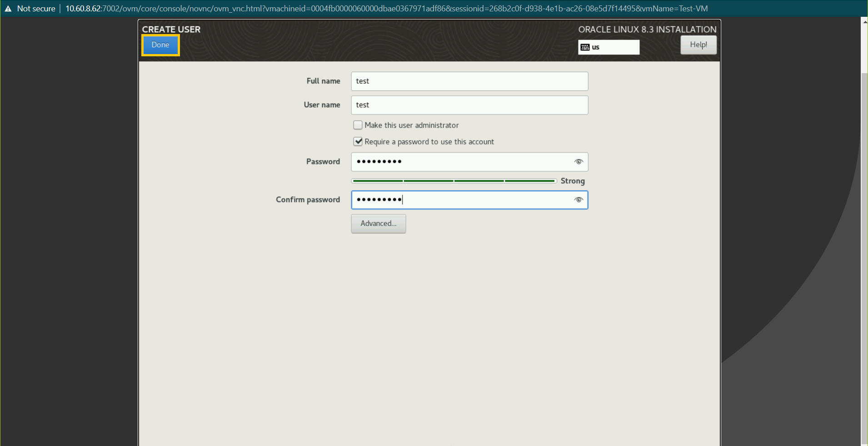Enable Make this user administrator checkbox
Image resolution: width=868 pixels, height=446 pixels.
coord(358,125)
